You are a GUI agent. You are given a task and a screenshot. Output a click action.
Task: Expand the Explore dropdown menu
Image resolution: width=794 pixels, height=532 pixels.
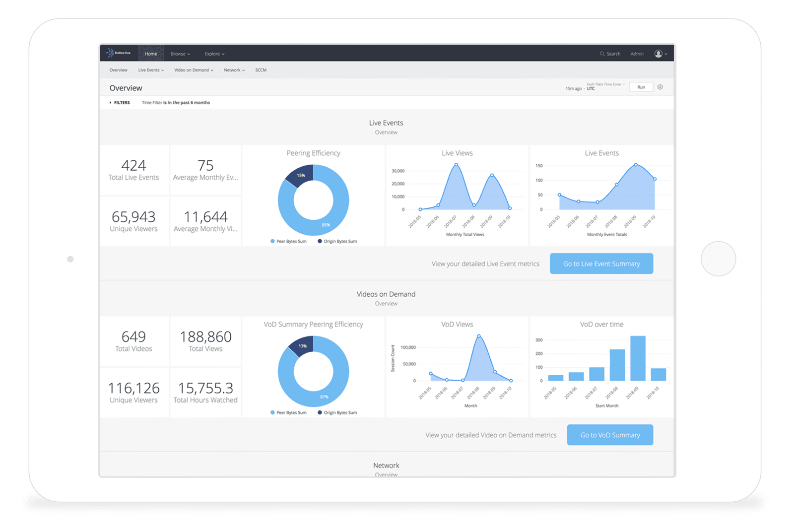tap(214, 54)
